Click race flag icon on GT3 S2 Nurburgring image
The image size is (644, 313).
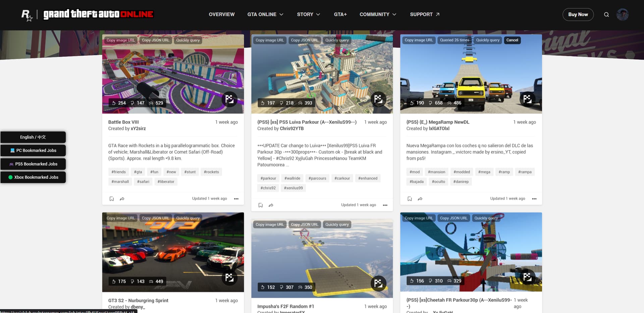coord(229,278)
